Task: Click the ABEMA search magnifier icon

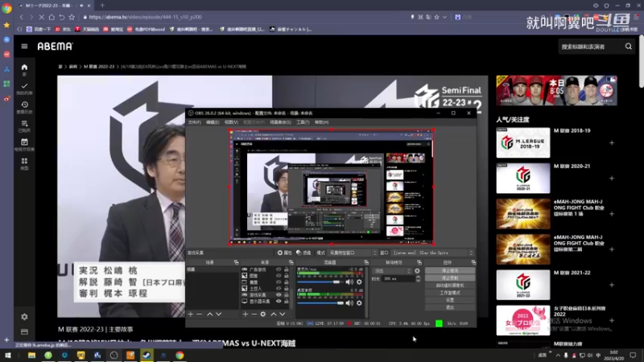Action: (629, 47)
